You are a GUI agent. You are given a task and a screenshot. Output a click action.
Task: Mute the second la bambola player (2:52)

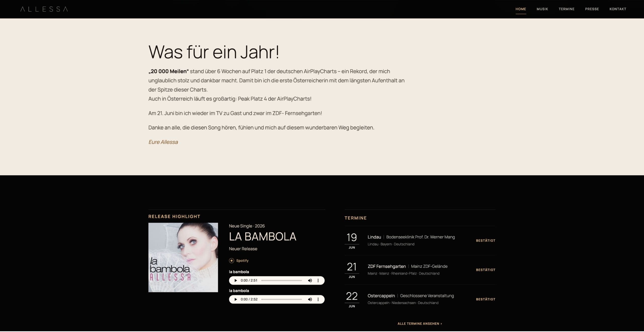[x=310, y=299]
